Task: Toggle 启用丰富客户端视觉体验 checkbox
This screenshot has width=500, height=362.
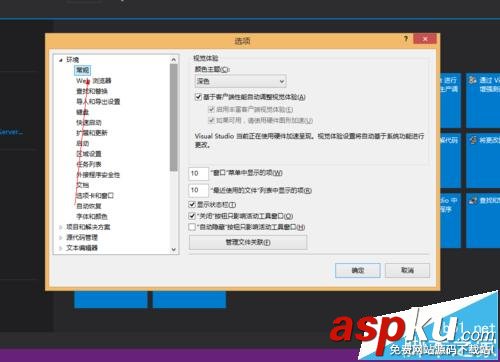Action: click(211, 109)
